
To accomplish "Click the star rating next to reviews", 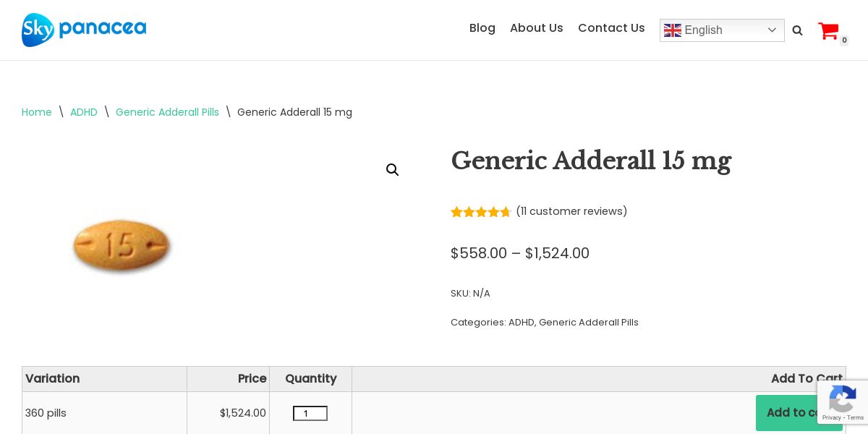I will (x=480, y=212).
